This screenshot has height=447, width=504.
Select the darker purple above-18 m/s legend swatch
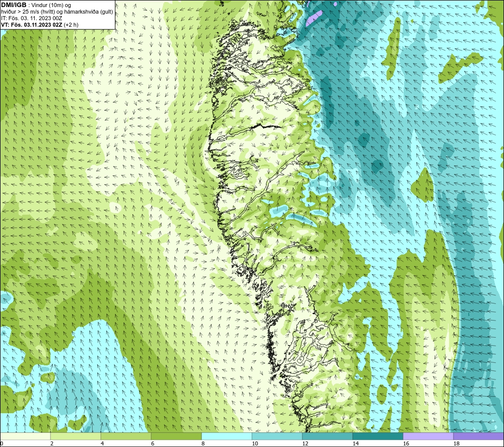(x=479, y=436)
